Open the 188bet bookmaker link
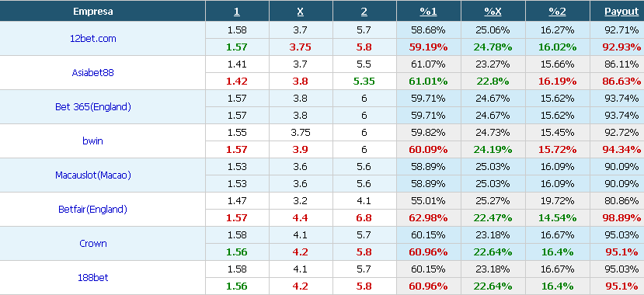The width and height of the screenshot is (644, 295). pos(92,277)
